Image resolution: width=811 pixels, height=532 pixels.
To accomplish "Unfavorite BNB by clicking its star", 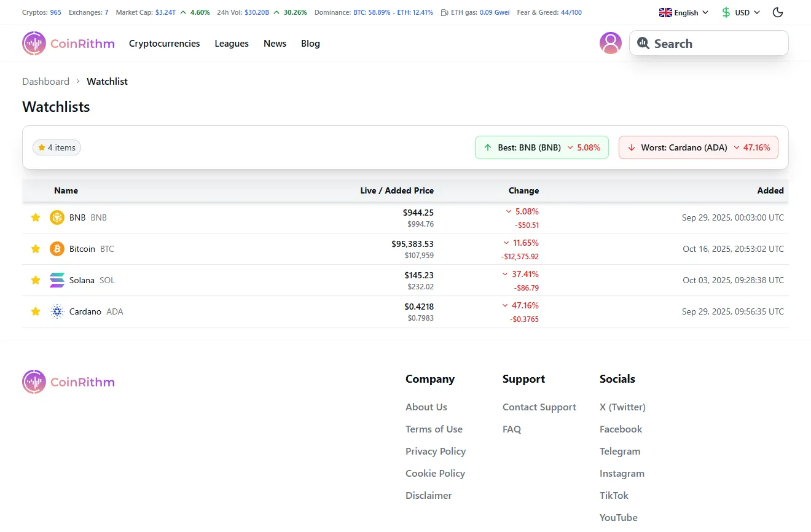I will [x=35, y=217].
